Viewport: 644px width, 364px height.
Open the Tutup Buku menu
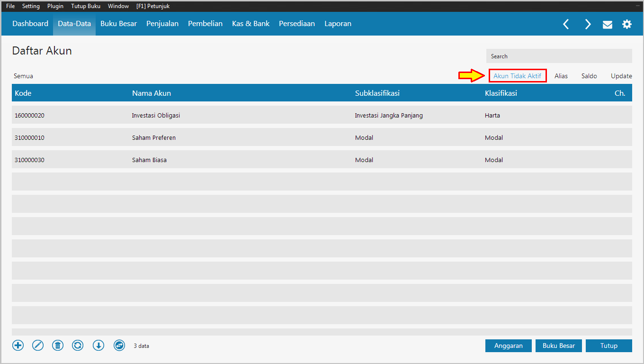tap(86, 6)
